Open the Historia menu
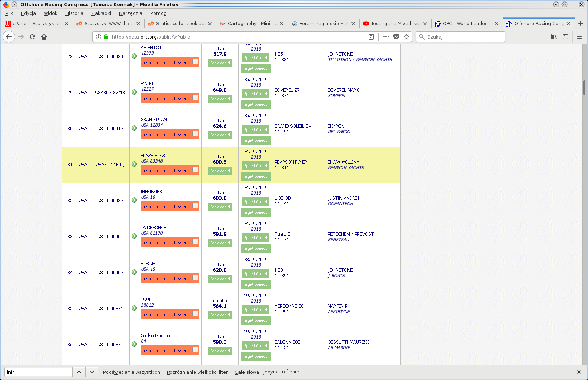Viewport: 588px width, 380px height. click(x=74, y=13)
